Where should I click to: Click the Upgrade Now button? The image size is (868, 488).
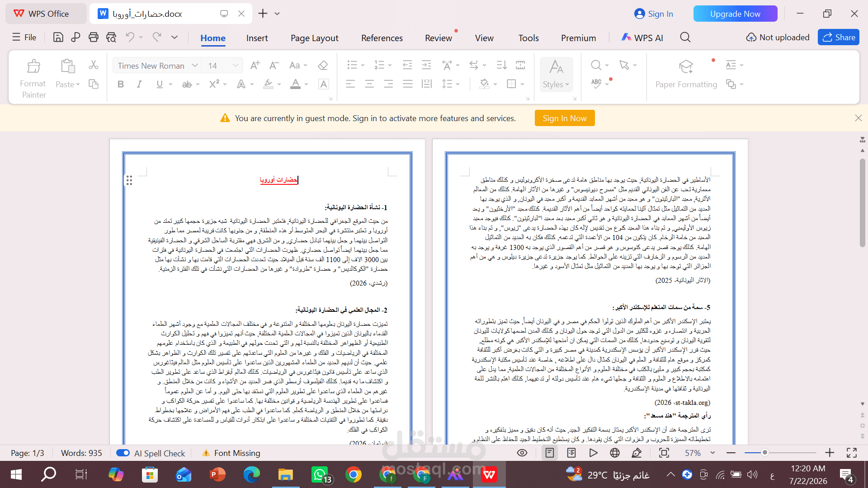click(735, 14)
